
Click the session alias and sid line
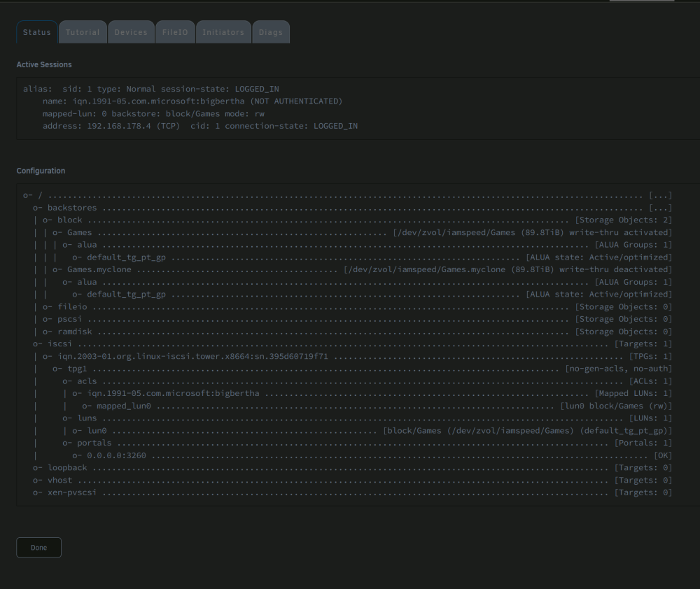[151, 89]
